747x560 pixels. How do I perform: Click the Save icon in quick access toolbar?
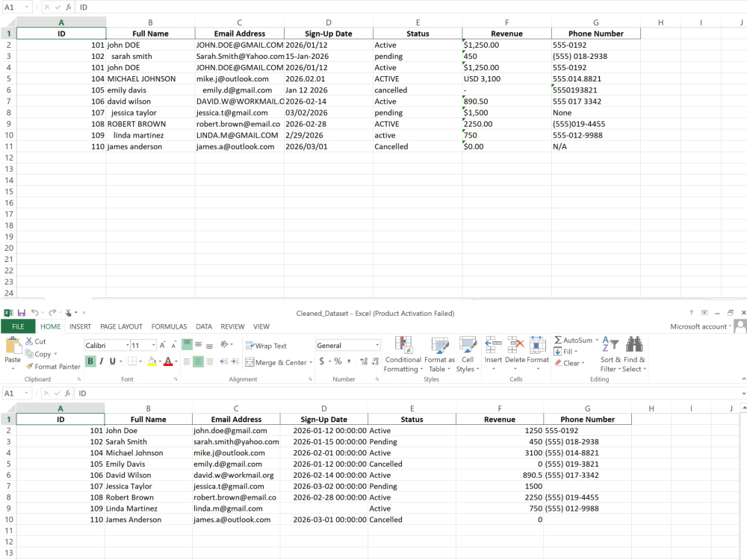22,313
